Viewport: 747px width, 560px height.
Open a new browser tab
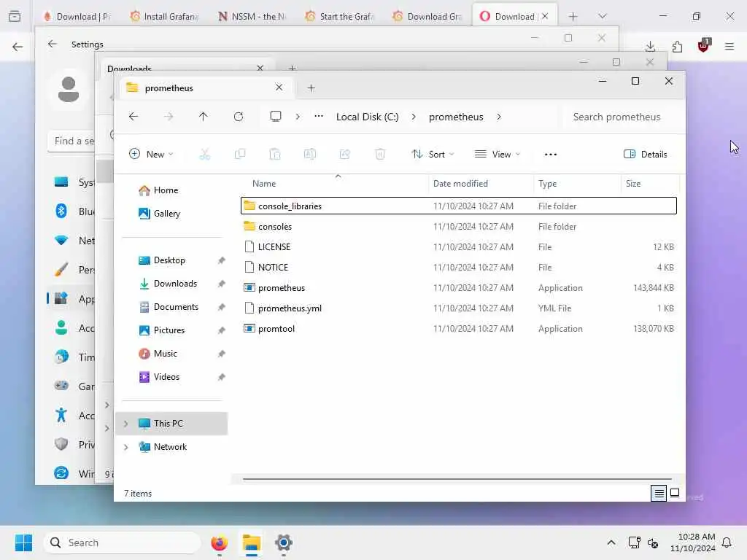573,17
